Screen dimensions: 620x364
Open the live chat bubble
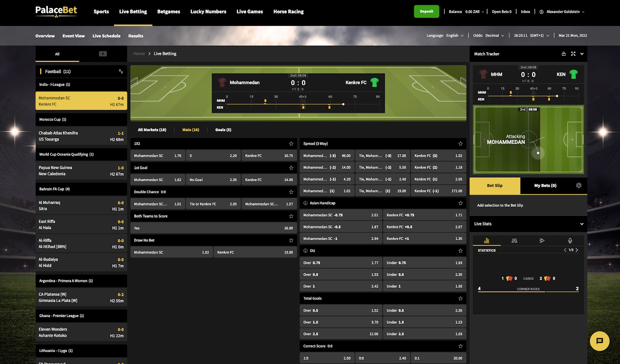pyautogui.click(x=600, y=341)
